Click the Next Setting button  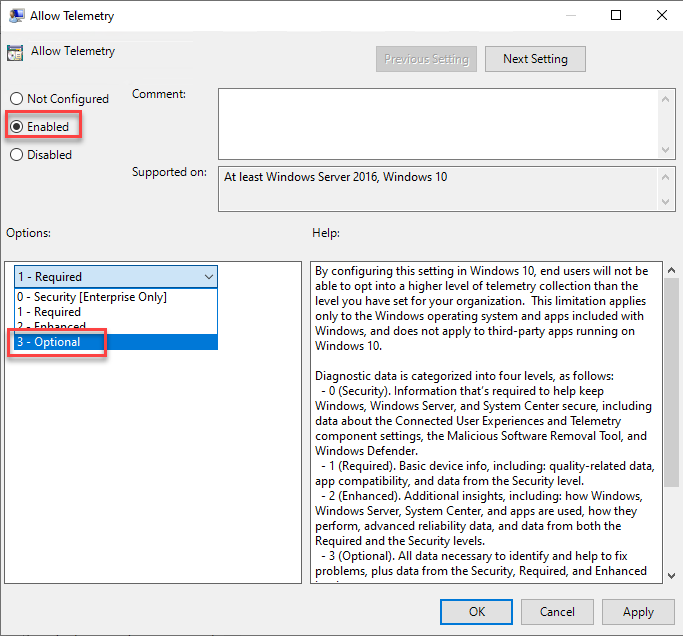[535, 59]
